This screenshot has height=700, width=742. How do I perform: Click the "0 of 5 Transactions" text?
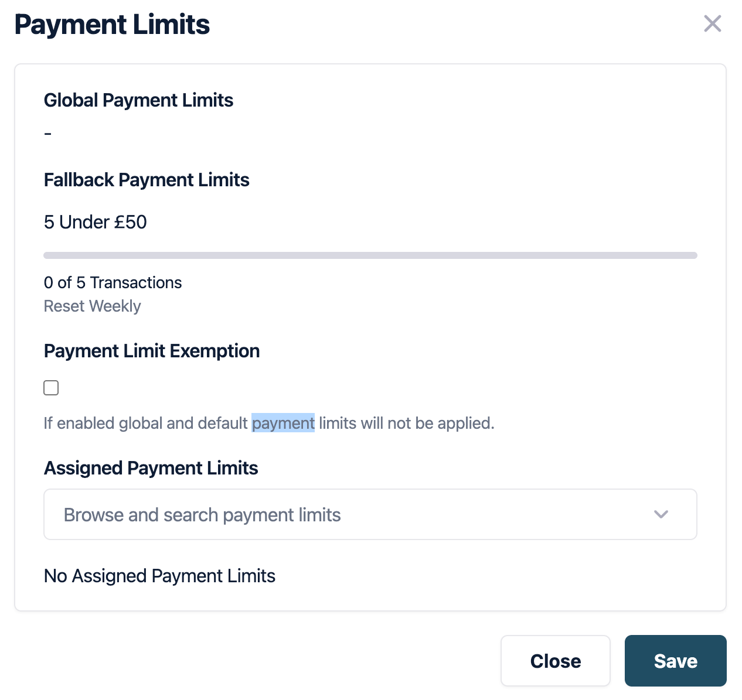tap(113, 282)
